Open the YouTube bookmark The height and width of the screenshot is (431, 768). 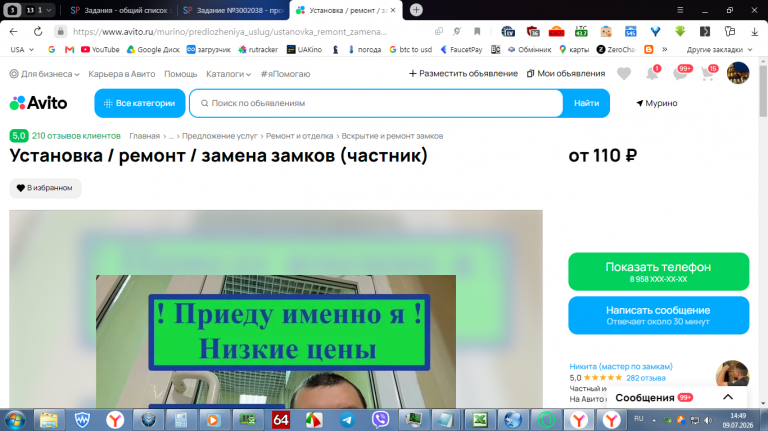[100, 49]
